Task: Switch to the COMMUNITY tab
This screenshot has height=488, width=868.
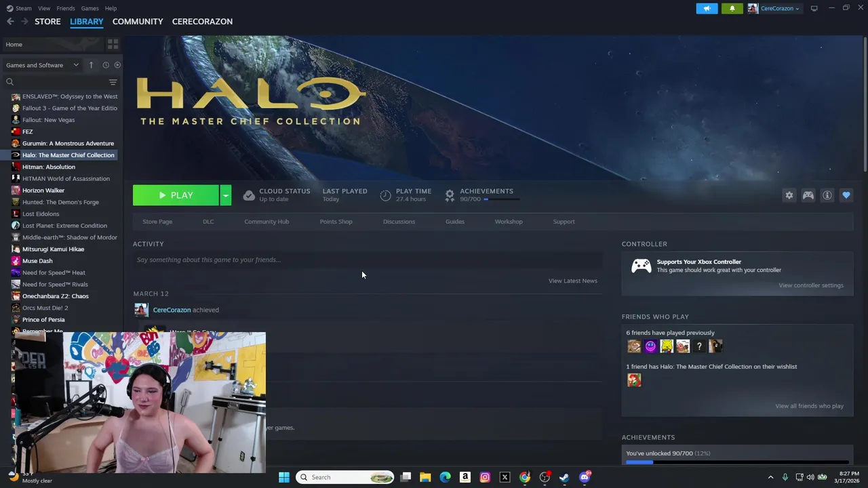Action: click(x=138, y=22)
